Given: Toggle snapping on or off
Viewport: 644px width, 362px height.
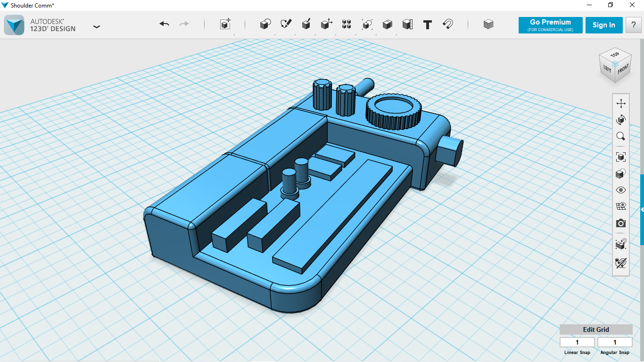Looking at the screenshot, I should [621, 244].
